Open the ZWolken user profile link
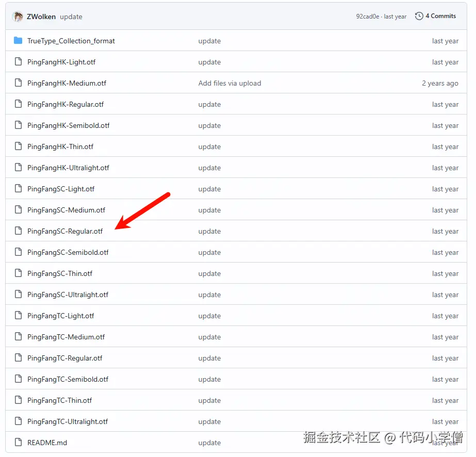The height and width of the screenshot is (457, 476). coord(41,17)
